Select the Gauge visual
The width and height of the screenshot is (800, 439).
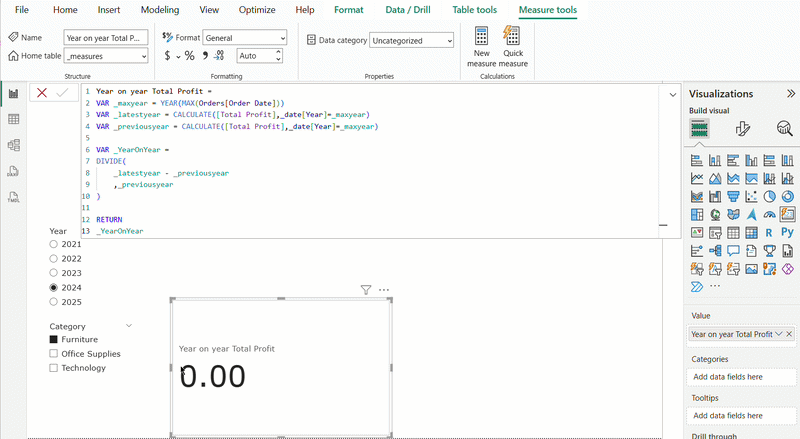(x=769, y=214)
